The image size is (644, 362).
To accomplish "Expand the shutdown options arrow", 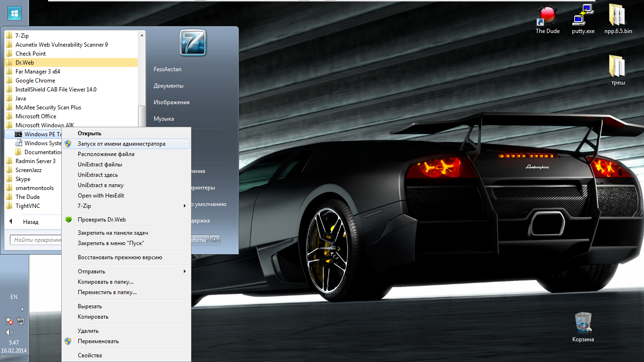I will (x=215, y=240).
